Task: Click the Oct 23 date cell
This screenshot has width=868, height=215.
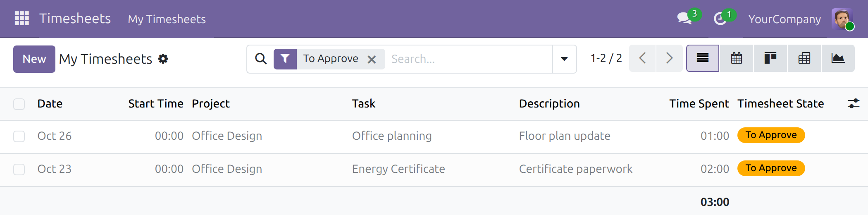Action: pos(54,169)
